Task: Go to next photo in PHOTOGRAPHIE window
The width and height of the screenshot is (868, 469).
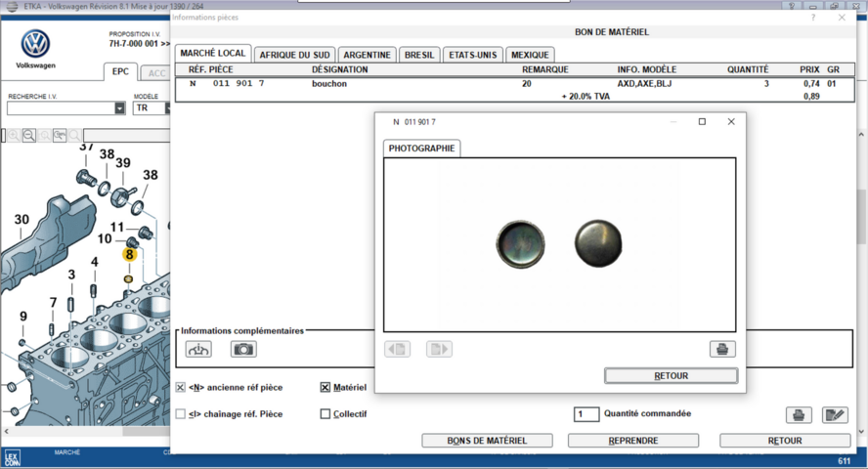Action: pos(439,349)
